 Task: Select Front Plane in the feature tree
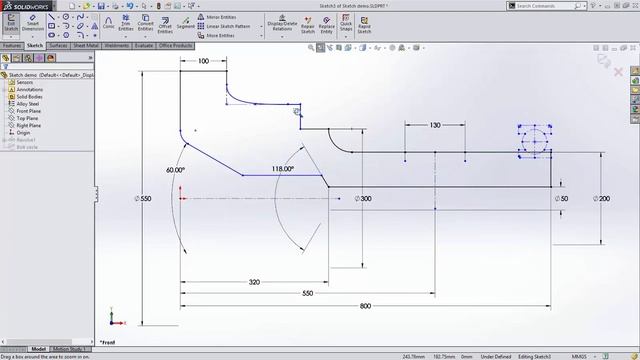[24, 111]
